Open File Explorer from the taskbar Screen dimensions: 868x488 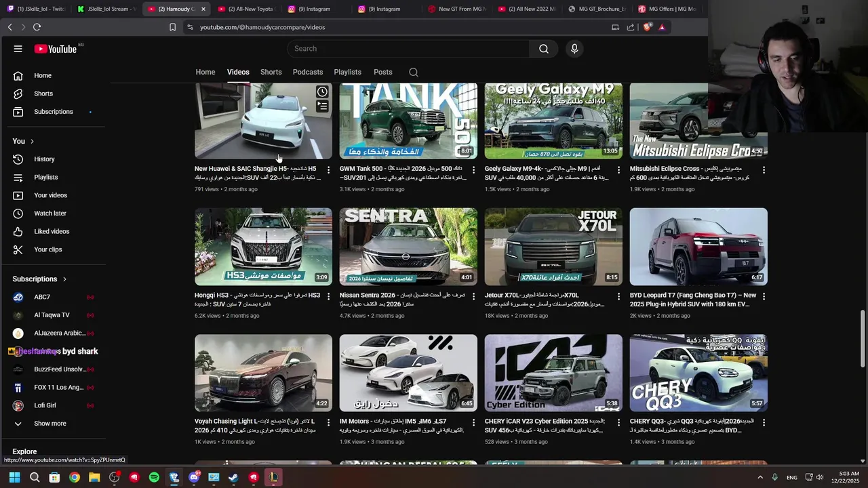[94, 477]
